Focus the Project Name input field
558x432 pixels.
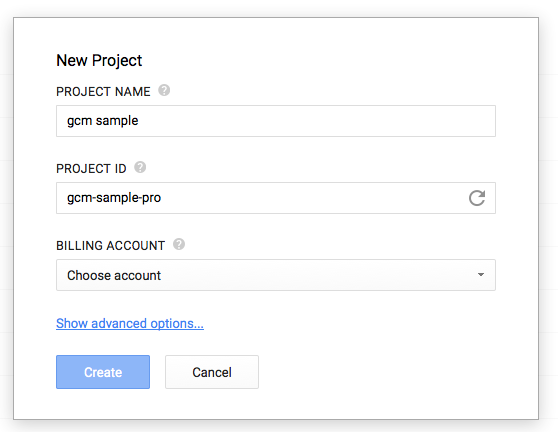(x=276, y=121)
